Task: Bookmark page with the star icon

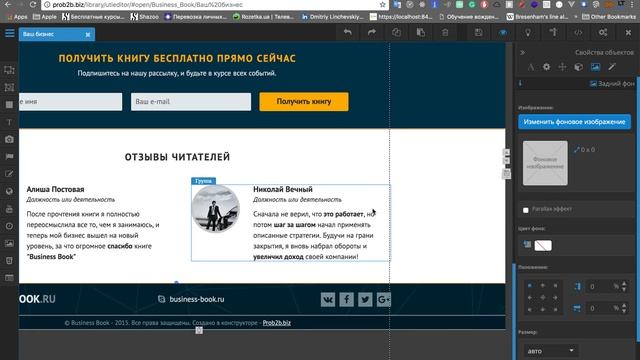Action: click(x=382, y=4)
